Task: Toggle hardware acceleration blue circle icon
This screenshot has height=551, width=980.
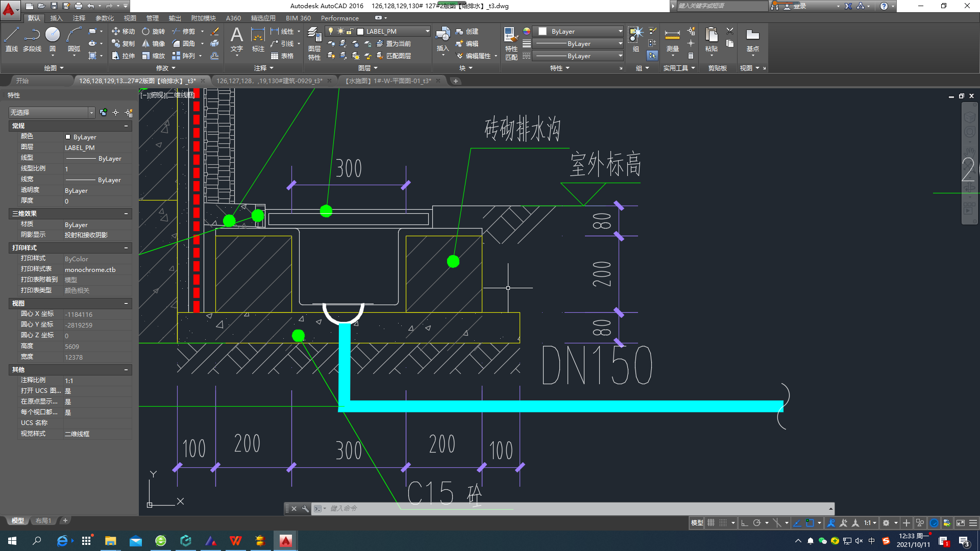Action: coord(934,523)
